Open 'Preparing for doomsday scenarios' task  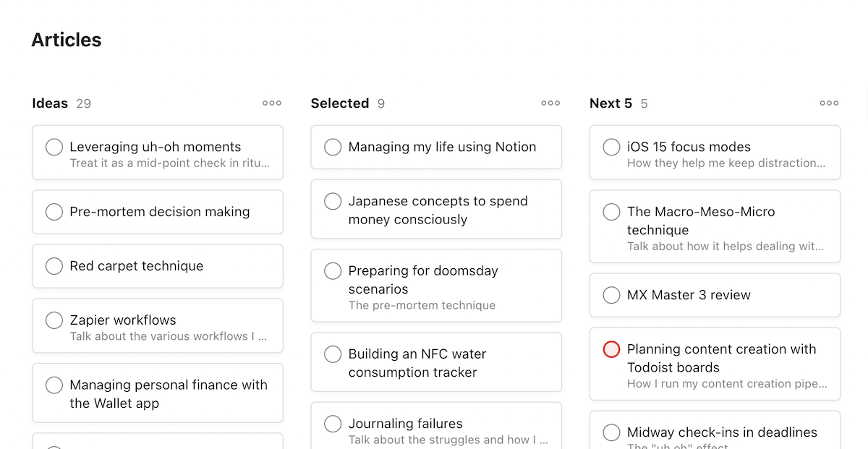[x=423, y=280]
